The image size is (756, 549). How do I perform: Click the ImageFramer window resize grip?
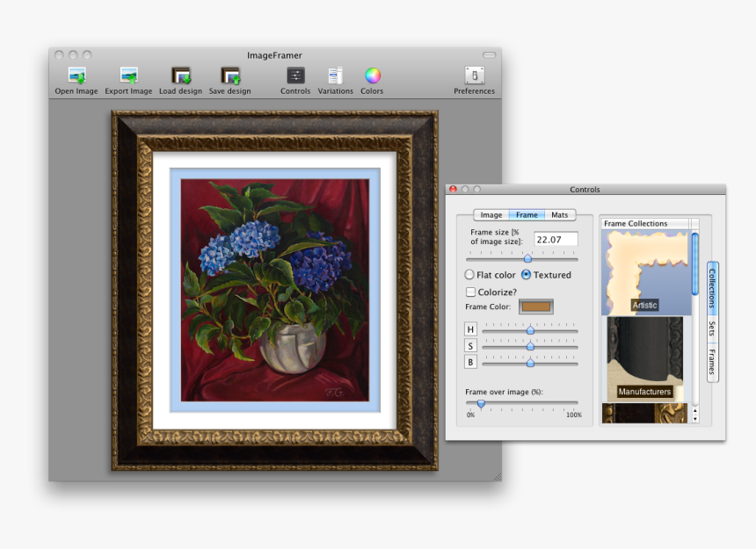[x=498, y=477]
